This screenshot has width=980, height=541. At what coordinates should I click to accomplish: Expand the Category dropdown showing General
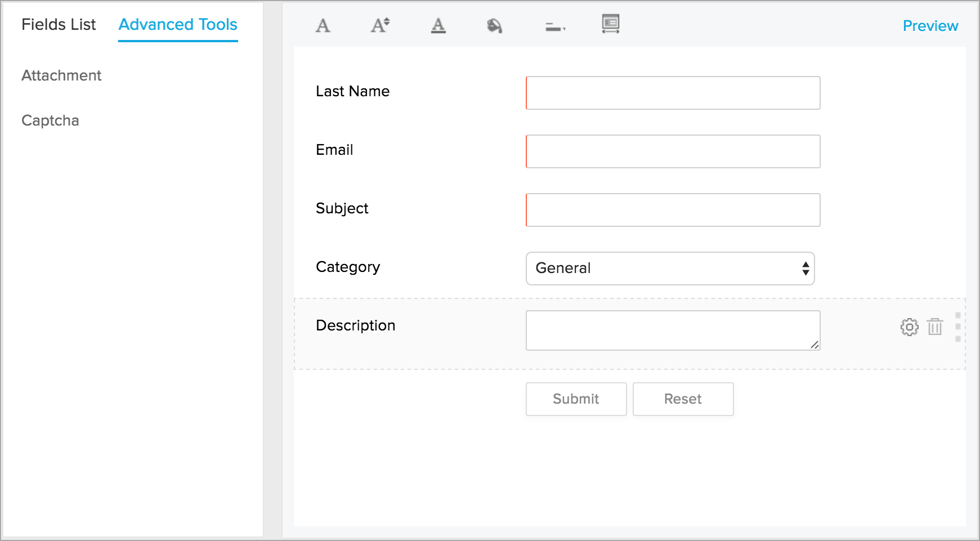click(x=670, y=269)
